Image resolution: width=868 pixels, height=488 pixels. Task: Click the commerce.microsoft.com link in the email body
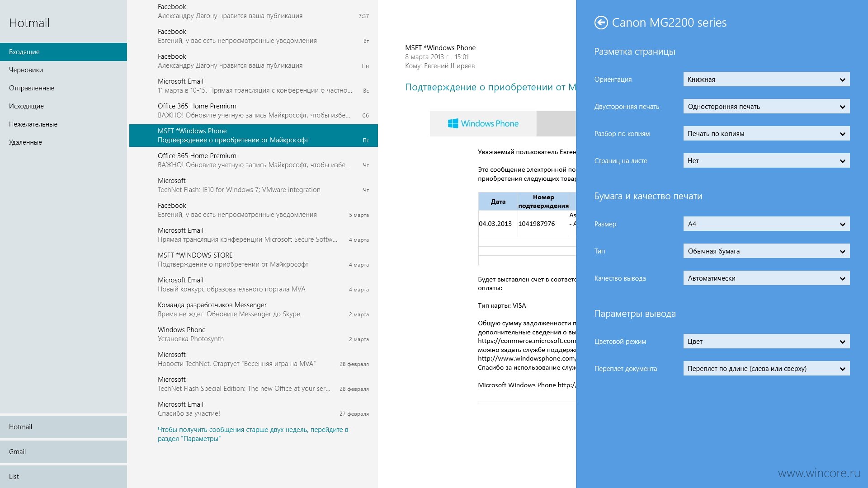click(x=527, y=341)
